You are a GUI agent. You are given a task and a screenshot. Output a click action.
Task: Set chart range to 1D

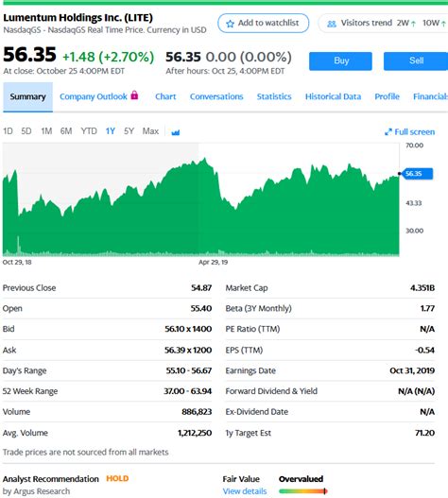click(x=8, y=131)
